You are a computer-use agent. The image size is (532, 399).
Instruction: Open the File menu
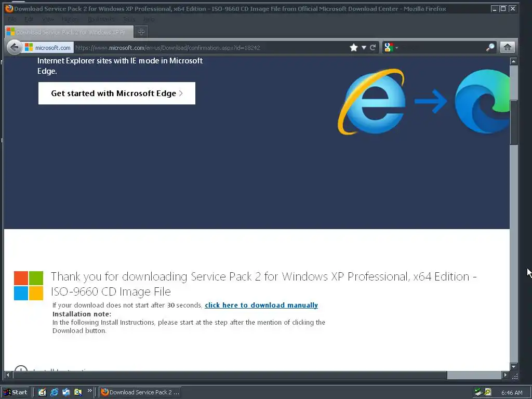[x=12, y=19]
